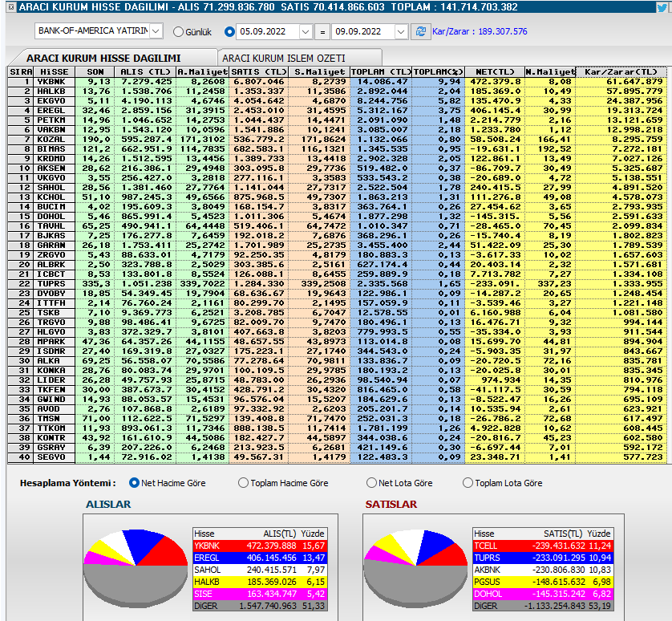Sort by the NET(TL) column header
The width and height of the screenshot is (672, 621).
point(495,71)
